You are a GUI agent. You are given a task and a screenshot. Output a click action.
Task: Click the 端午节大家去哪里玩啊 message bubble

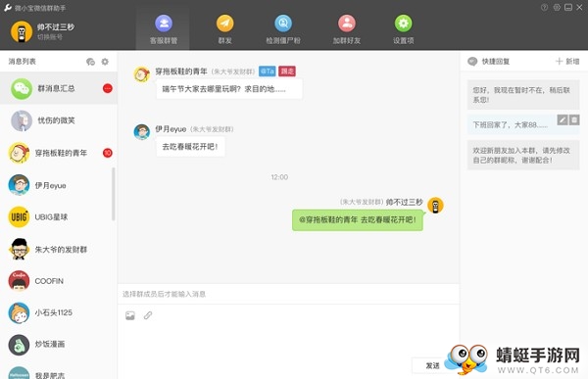pyautogui.click(x=229, y=89)
